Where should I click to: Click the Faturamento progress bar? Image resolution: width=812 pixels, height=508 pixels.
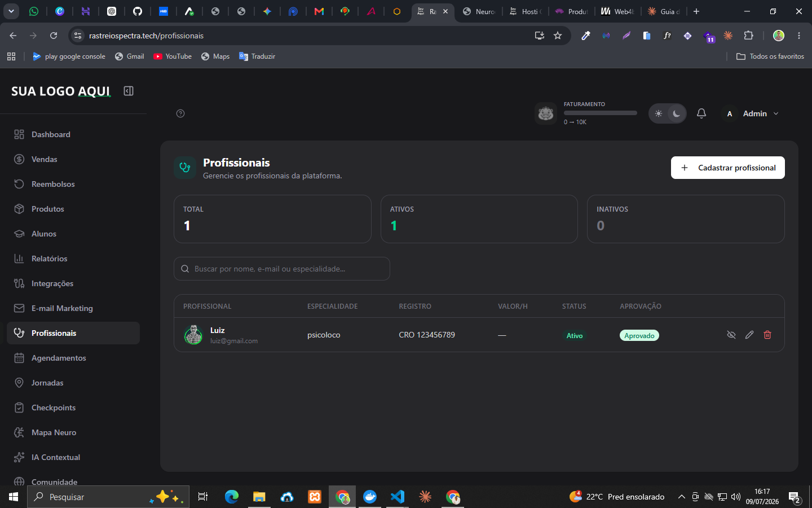(600, 113)
